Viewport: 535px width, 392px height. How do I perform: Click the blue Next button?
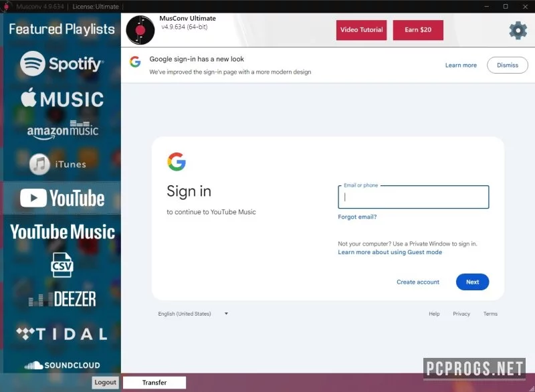pos(472,282)
